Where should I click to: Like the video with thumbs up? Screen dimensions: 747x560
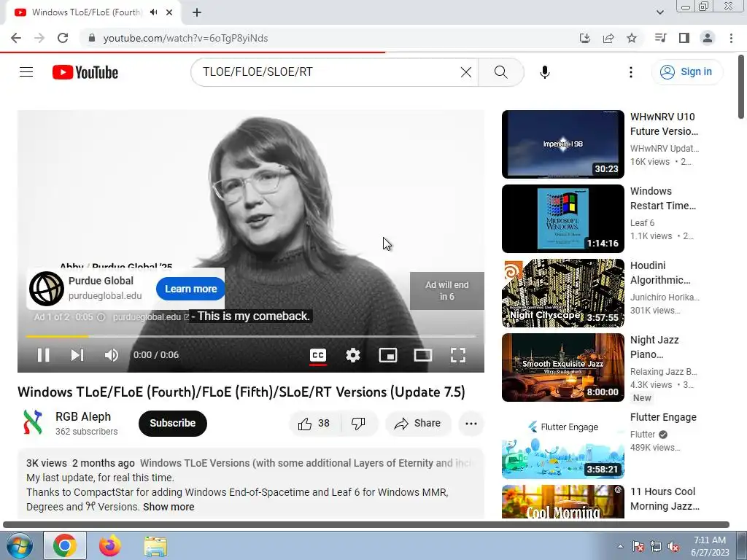(314, 424)
